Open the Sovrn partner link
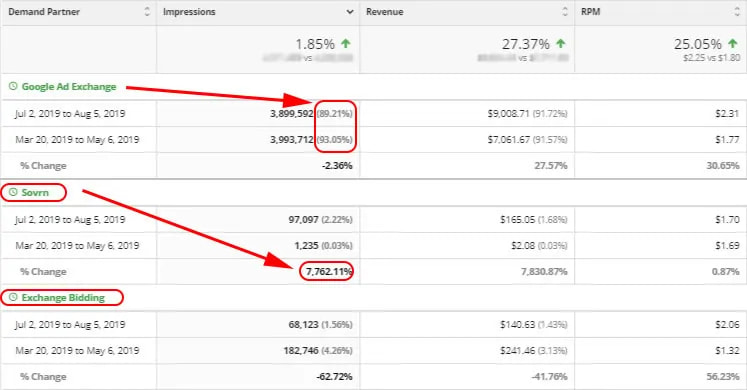 [35, 192]
